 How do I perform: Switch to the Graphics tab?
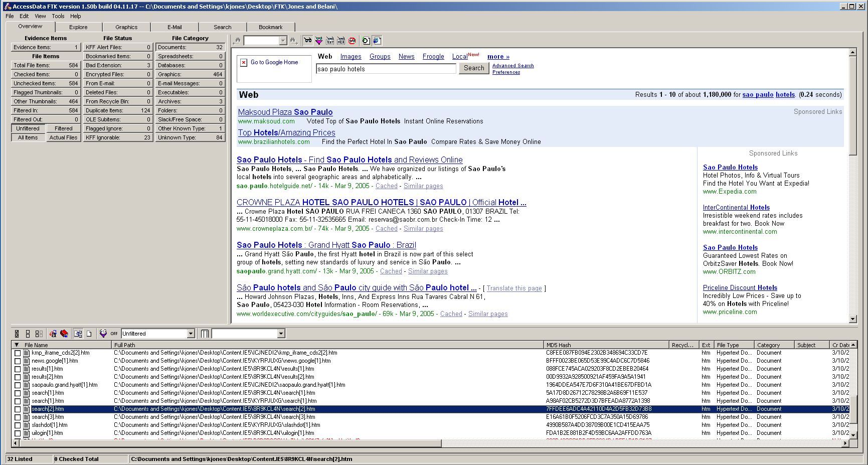click(x=126, y=27)
